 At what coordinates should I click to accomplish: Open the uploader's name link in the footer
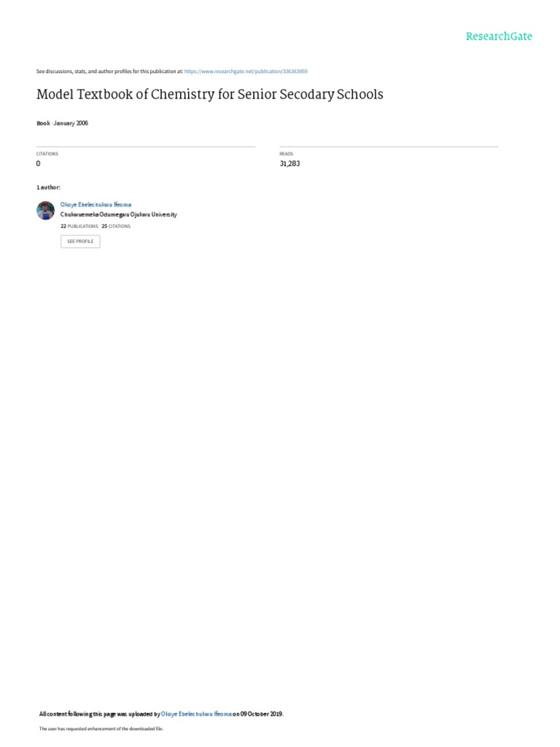pos(196,713)
